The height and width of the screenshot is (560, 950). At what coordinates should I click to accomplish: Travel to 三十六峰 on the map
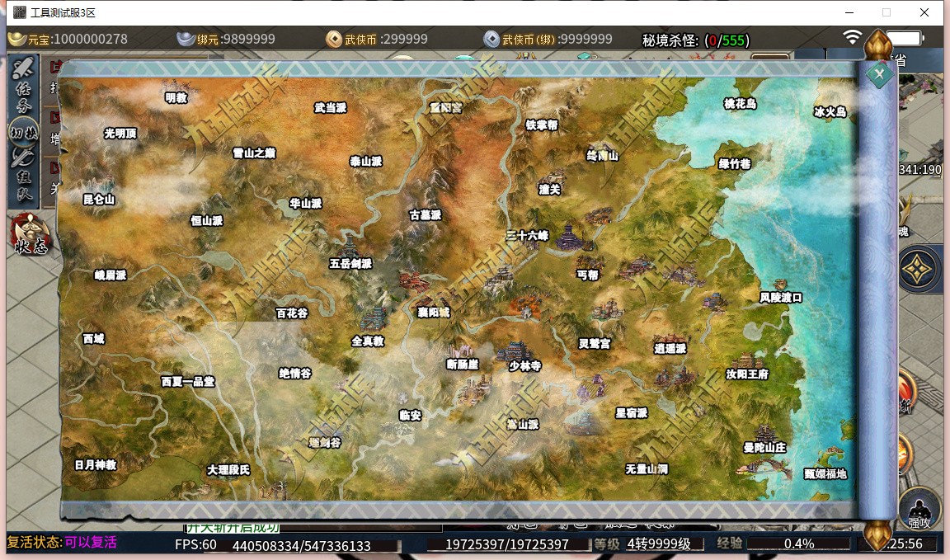[527, 236]
